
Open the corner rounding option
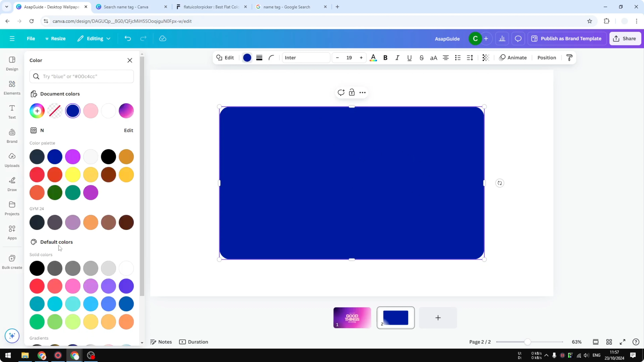(x=271, y=58)
